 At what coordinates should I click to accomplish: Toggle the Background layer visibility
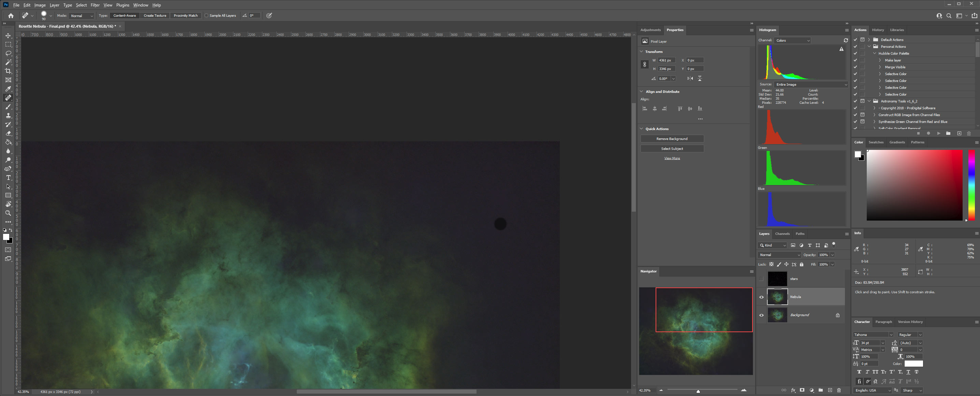[x=762, y=315]
